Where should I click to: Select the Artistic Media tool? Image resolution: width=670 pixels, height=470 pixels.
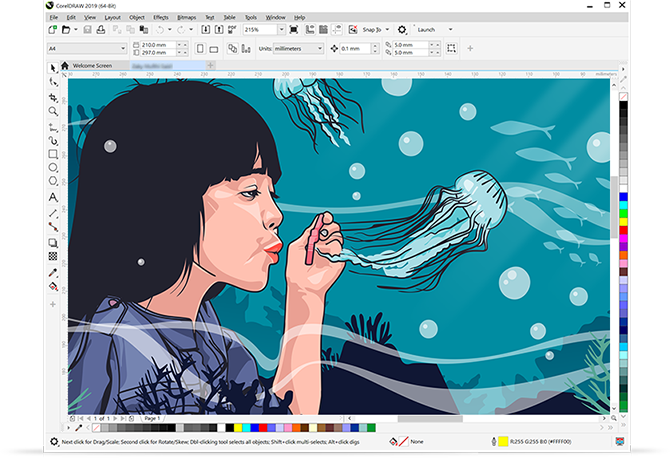pyautogui.click(x=53, y=141)
